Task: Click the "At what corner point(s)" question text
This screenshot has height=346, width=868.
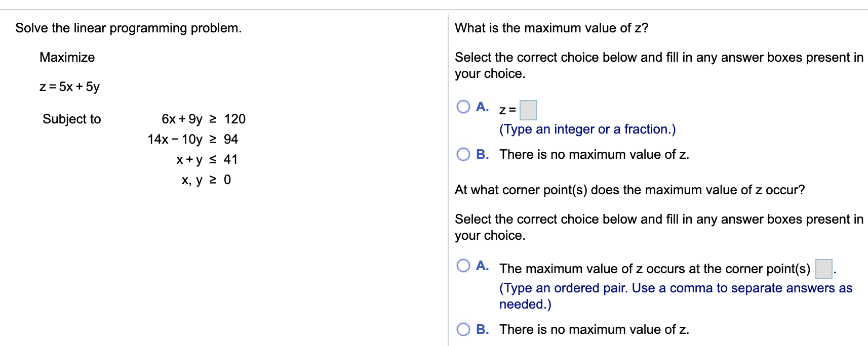Action: pos(630,190)
